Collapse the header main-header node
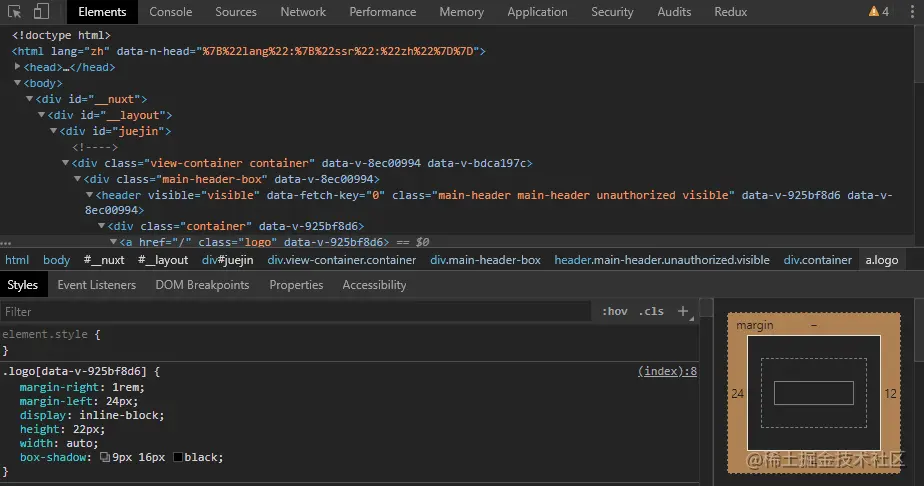 click(x=89, y=194)
